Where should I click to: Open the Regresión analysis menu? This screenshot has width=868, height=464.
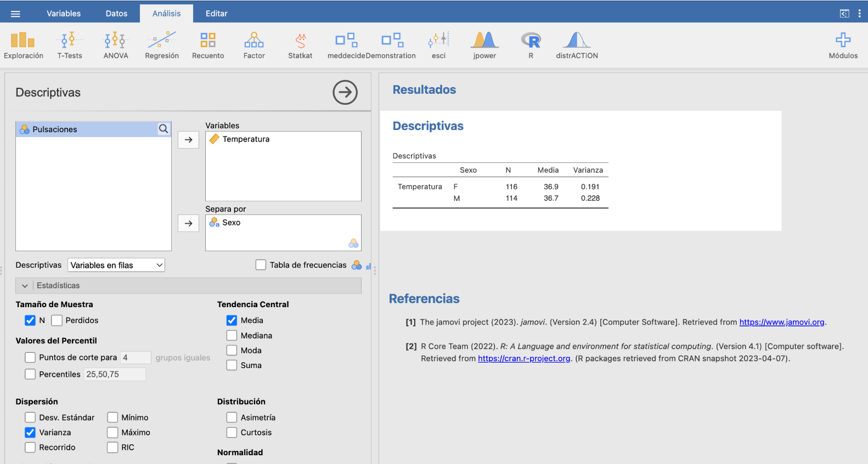[x=162, y=46]
